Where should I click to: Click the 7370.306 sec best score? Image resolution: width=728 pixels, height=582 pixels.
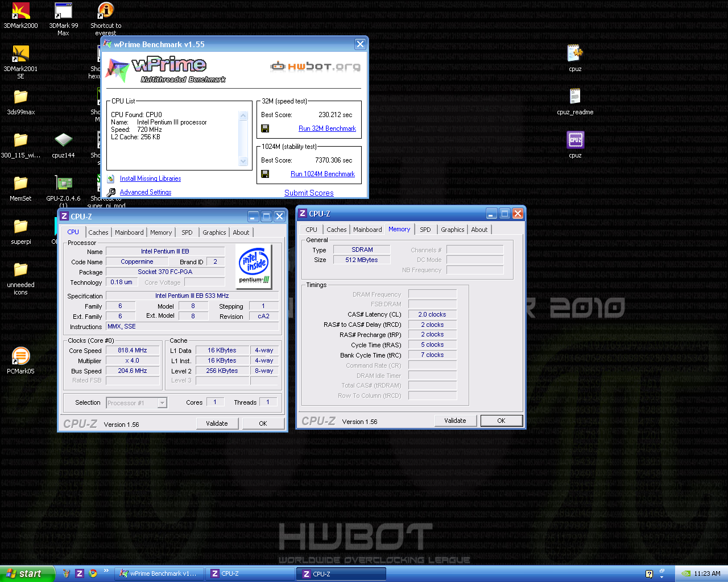(x=334, y=160)
